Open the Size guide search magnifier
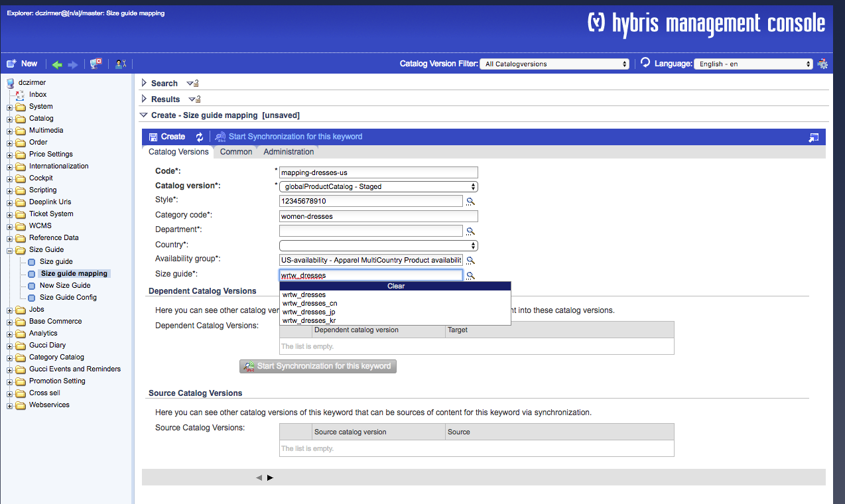Viewport: 845px width, 504px height. (x=470, y=275)
